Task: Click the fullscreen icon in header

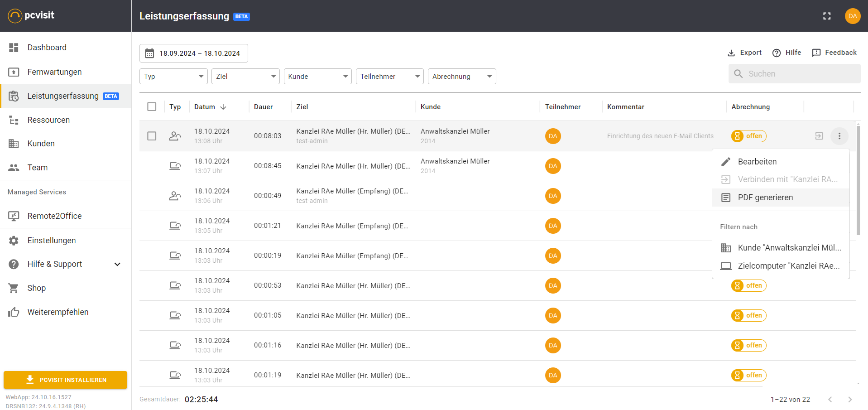Action: 827,16
